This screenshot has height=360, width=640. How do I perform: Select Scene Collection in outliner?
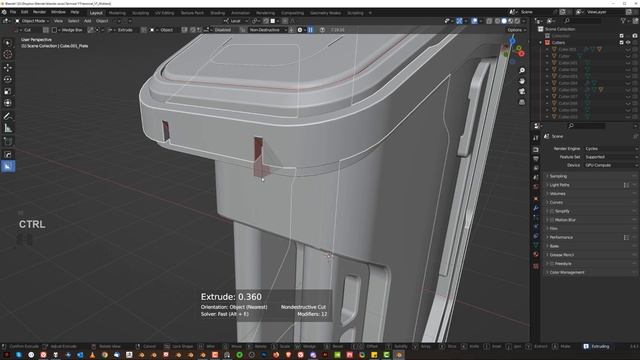pos(560,29)
